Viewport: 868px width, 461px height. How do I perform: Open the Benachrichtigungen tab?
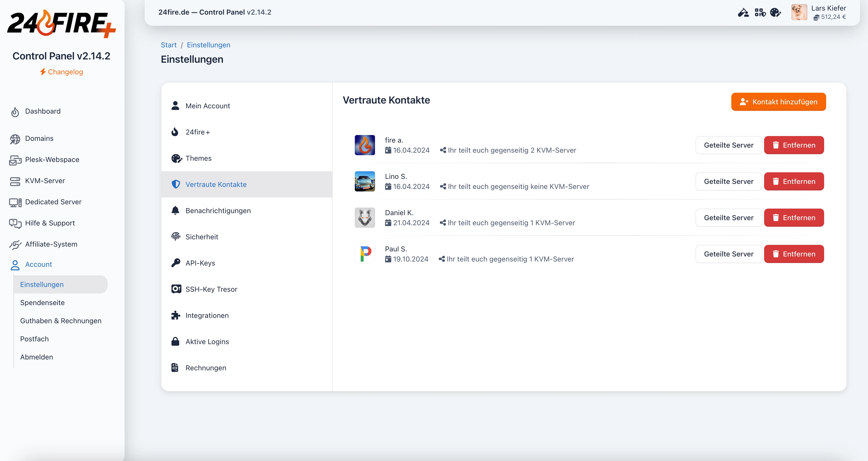tap(247, 211)
